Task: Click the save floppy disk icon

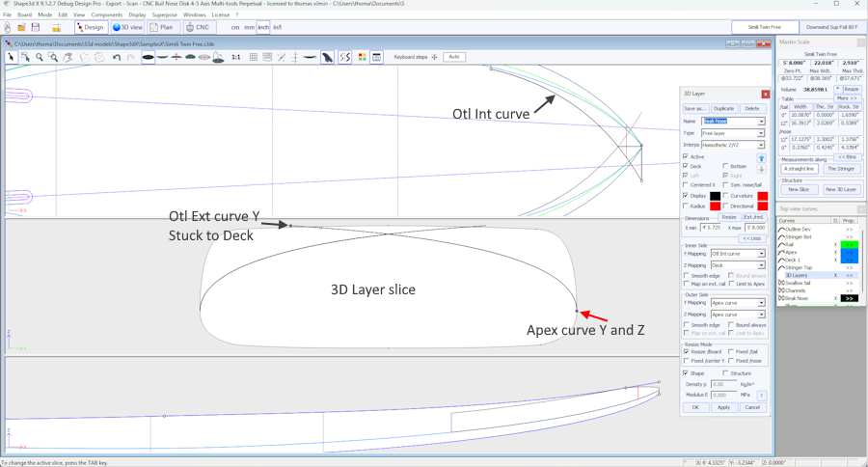Action: (x=36, y=28)
